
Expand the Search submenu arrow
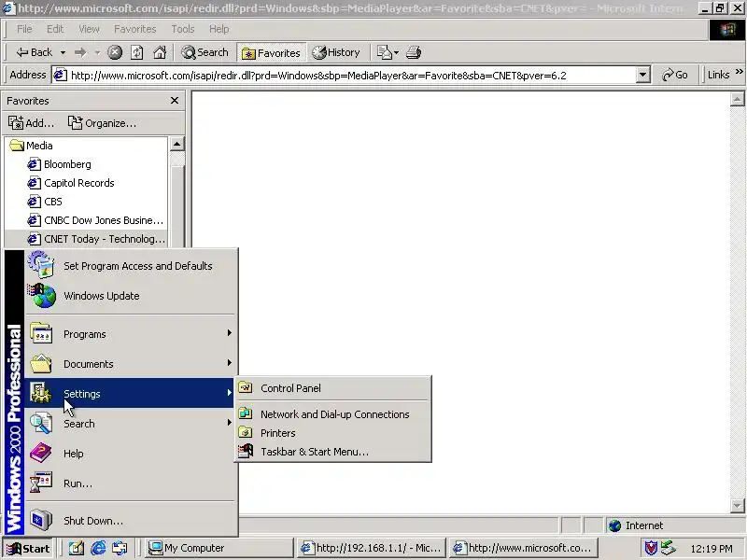point(229,423)
